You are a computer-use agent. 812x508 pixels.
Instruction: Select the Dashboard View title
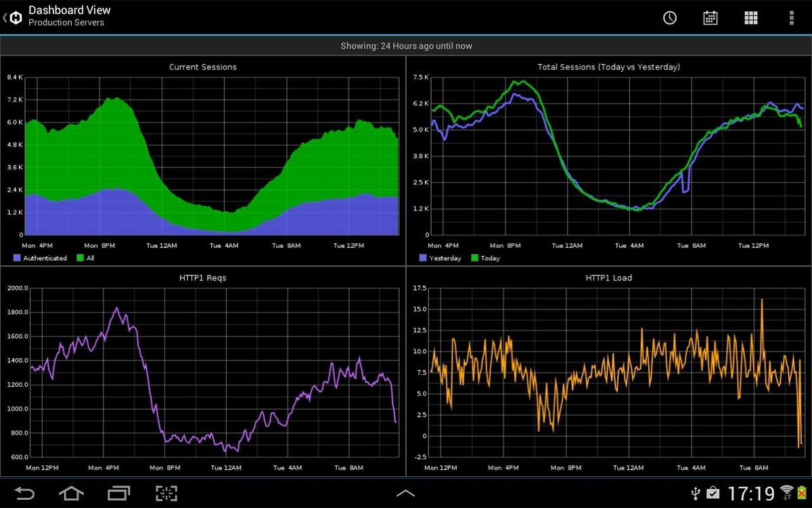coord(70,10)
